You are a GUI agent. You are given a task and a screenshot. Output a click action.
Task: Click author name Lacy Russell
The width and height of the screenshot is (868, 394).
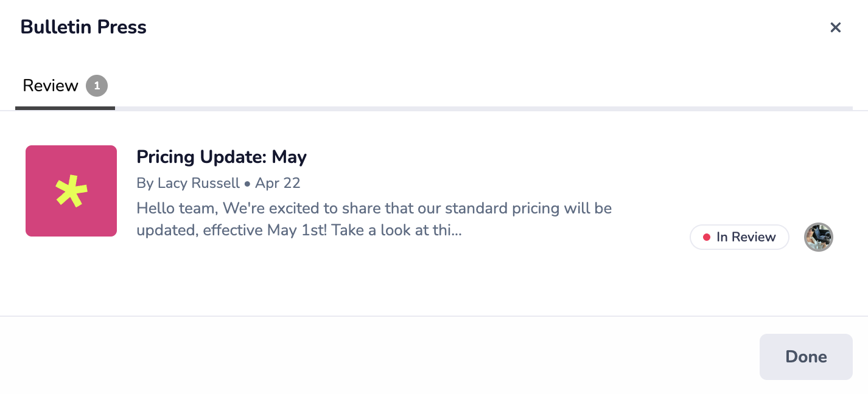click(x=198, y=183)
